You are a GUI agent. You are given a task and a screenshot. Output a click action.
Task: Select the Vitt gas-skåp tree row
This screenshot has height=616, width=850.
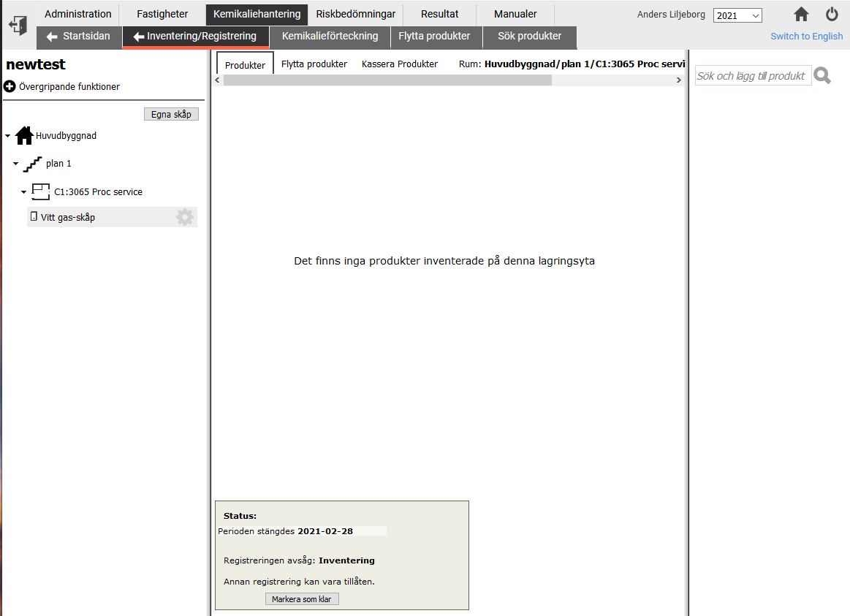112,217
